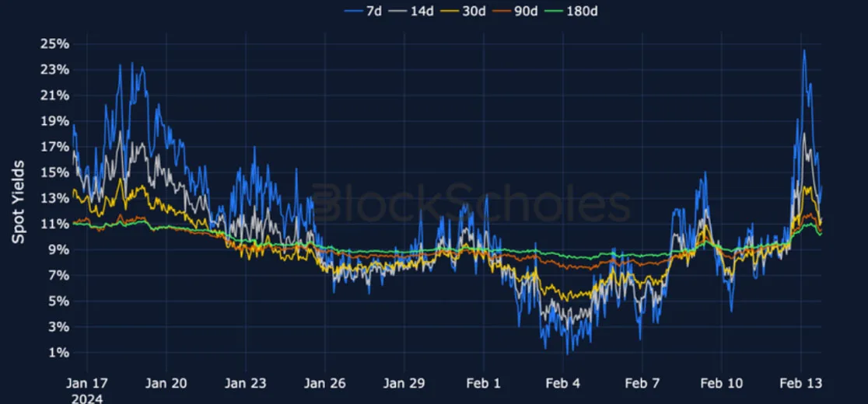Click the Feb 13 date label
Image resolution: width=868 pixels, height=404 pixels.
(x=801, y=384)
